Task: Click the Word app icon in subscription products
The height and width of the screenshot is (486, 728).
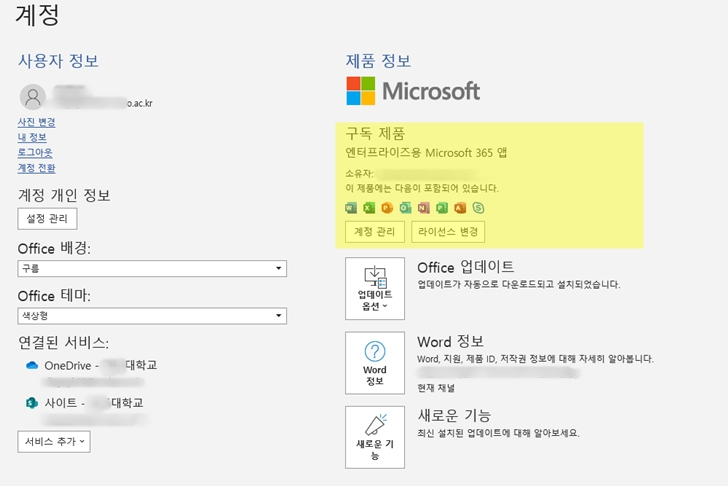Action: click(x=351, y=207)
